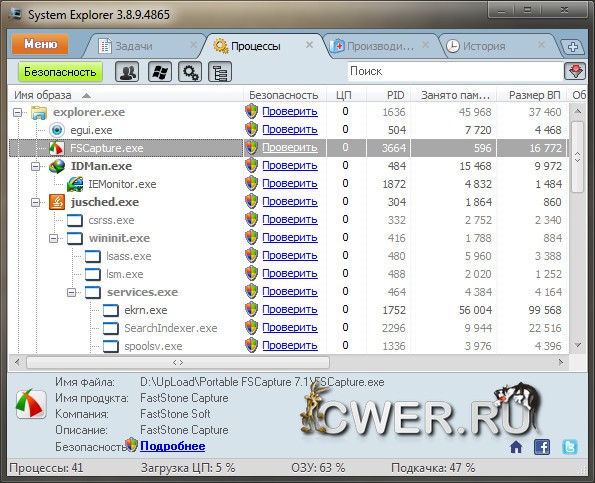Click the jusched.exe Java icon
This screenshot has height=483, width=595.
point(57,202)
